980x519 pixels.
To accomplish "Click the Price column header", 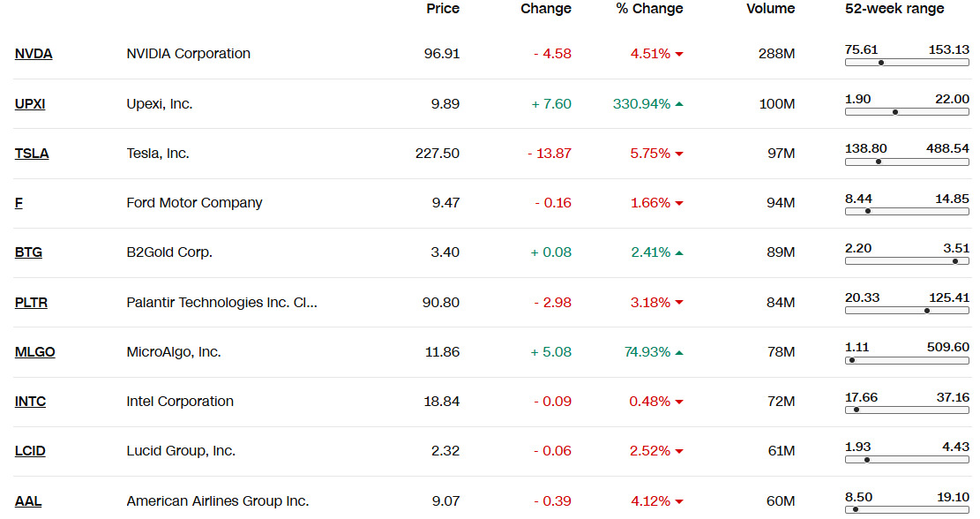I will pyautogui.click(x=443, y=9).
